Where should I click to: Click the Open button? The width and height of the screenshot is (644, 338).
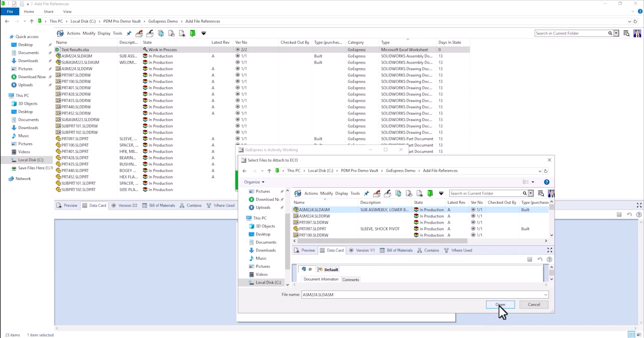(500, 305)
